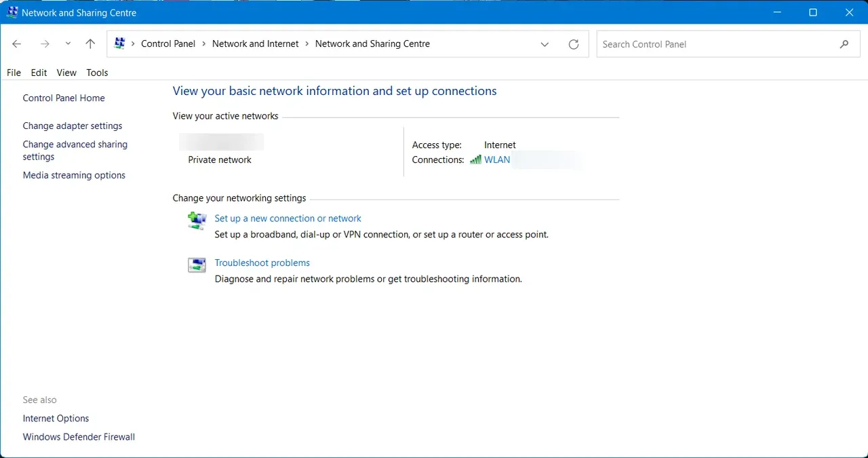Open Windows Defender Firewall
This screenshot has width=868, height=458.
[x=79, y=437]
